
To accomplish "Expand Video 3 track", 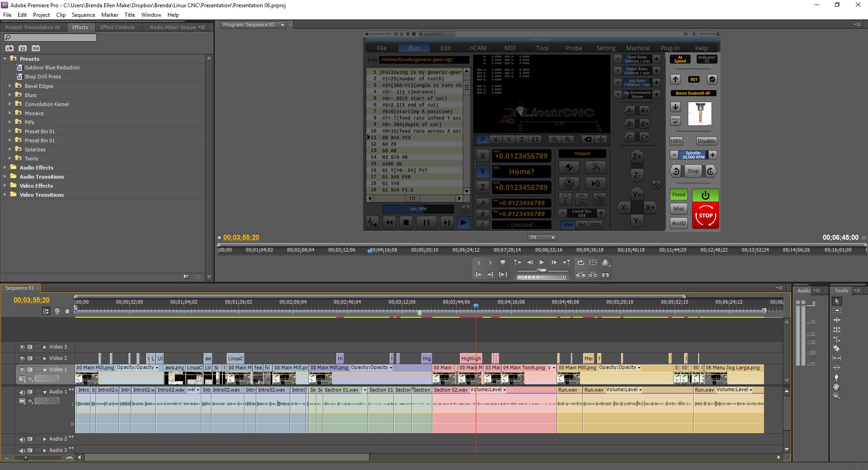I will pos(45,347).
